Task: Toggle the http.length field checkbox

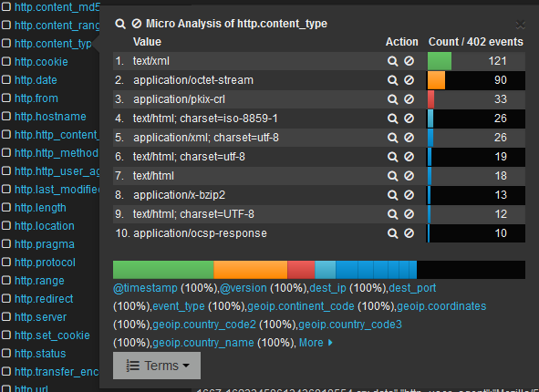Action: click(6, 208)
